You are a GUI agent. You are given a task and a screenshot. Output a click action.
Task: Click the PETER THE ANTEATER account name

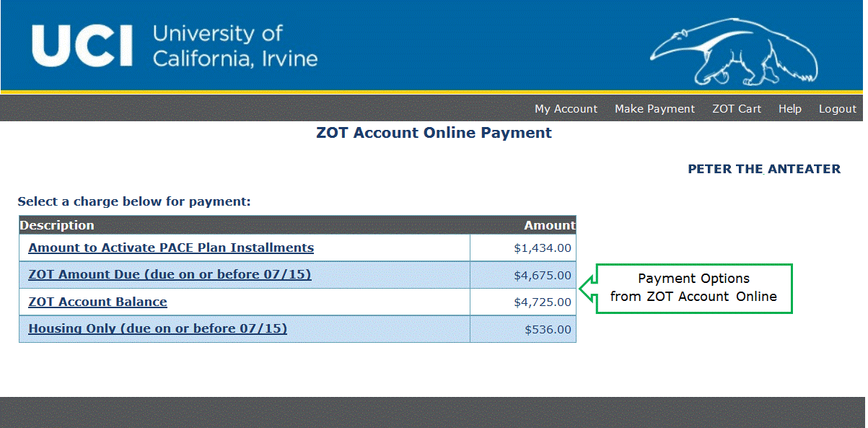point(764,169)
